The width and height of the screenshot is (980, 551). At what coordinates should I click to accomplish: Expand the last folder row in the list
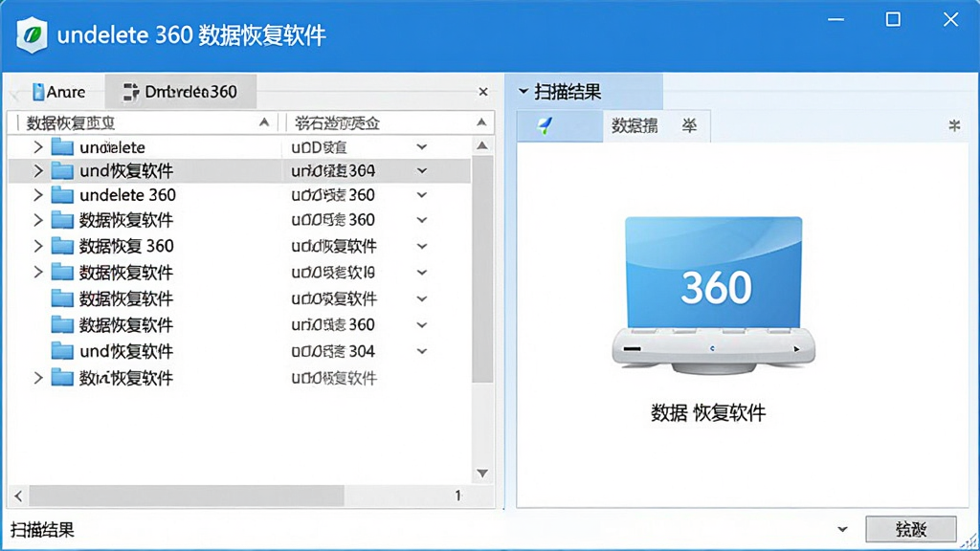(38, 377)
